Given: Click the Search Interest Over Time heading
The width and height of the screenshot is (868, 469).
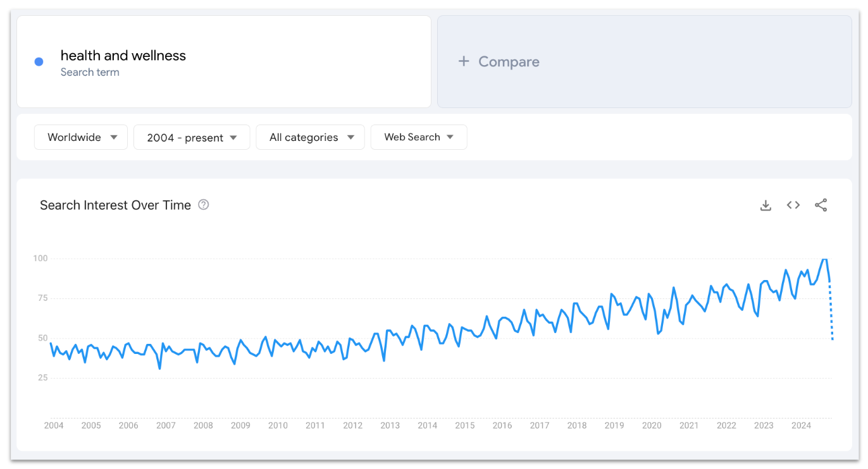Looking at the screenshot, I should tap(115, 205).
